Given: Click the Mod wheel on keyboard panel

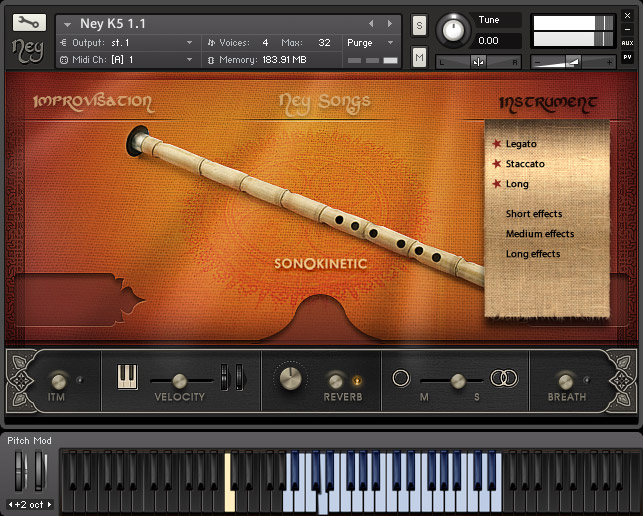Looking at the screenshot, I should (40, 470).
